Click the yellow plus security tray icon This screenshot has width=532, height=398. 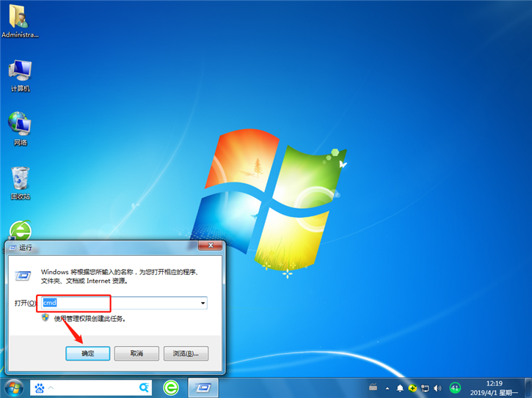(413, 388)
